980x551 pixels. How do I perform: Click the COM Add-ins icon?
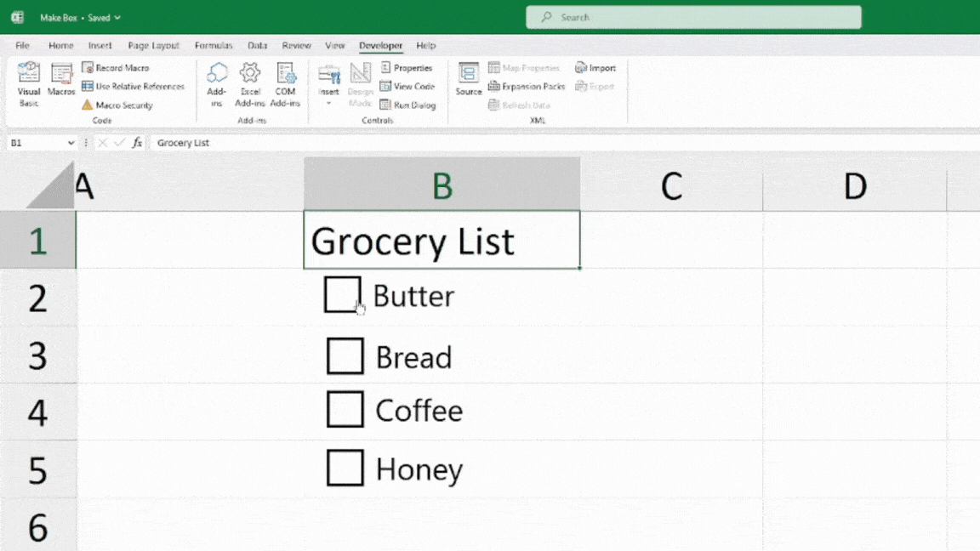click(x=285, y=82)
